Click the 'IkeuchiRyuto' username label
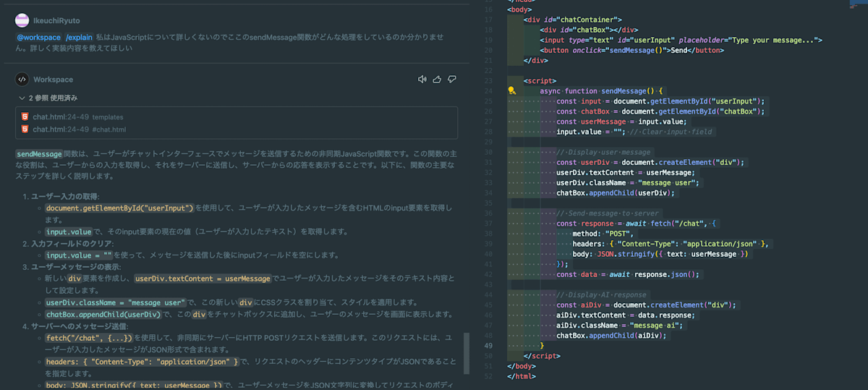Screen dimensions: 868x390 [56, 22]
